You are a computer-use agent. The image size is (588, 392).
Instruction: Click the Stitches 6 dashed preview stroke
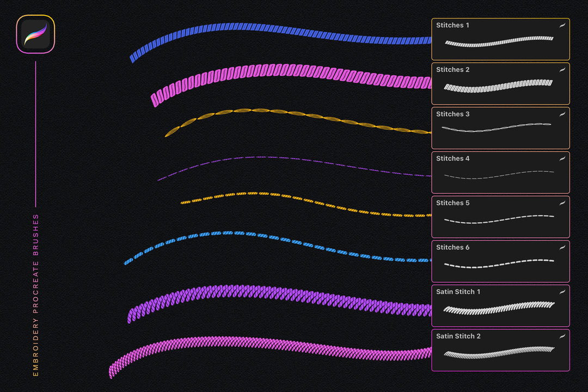[x=498, y=264]
